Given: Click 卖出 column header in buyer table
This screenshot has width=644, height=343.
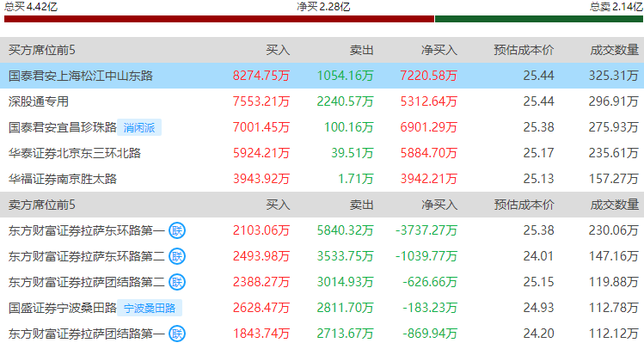Looking at the screenshot, I should click(x=361, y=50).
